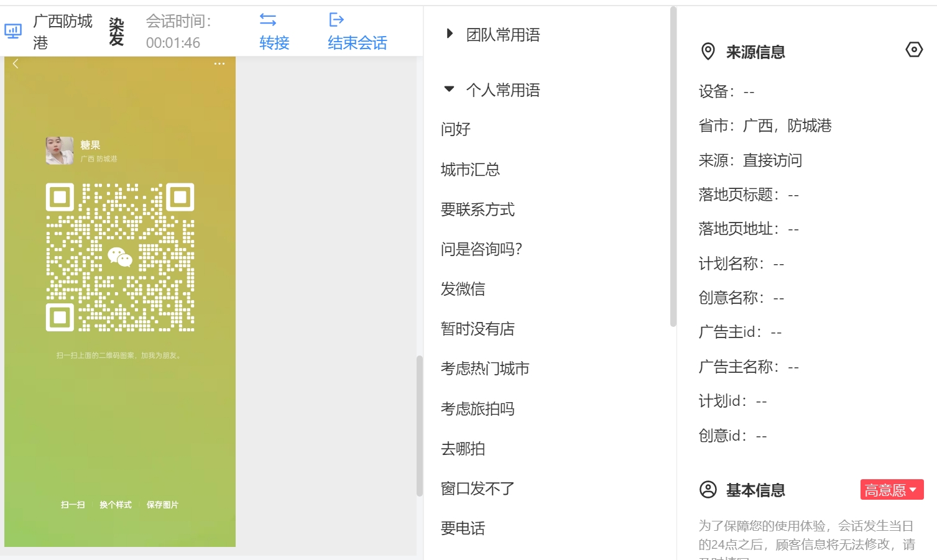The image size is (937, 560).
Task: Click 结束会话 to end the chat
Action: [358, 43]
